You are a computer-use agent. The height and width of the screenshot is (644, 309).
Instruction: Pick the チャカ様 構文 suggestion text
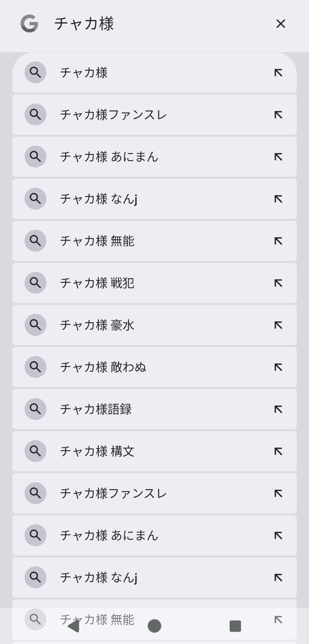tap(97, 451)
